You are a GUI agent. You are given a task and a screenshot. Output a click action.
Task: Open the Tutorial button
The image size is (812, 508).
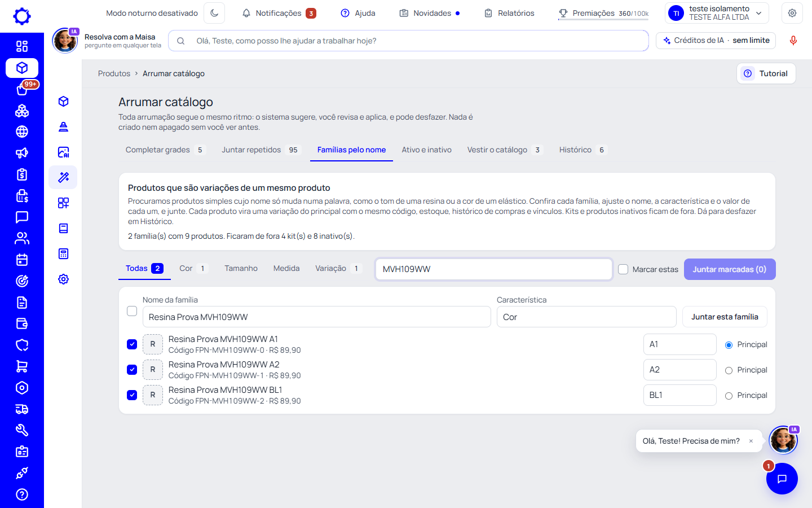coord(766,73)
